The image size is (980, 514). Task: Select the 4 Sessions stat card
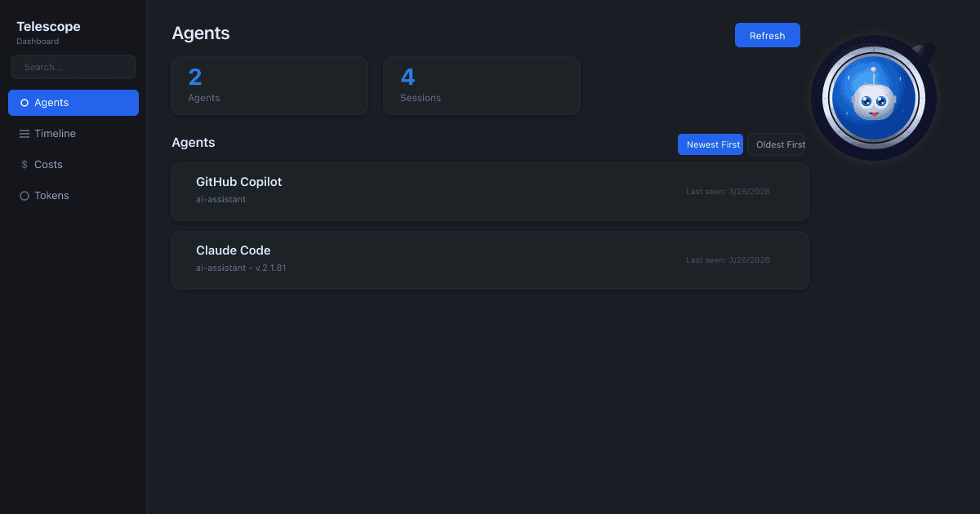pos(482,86)
